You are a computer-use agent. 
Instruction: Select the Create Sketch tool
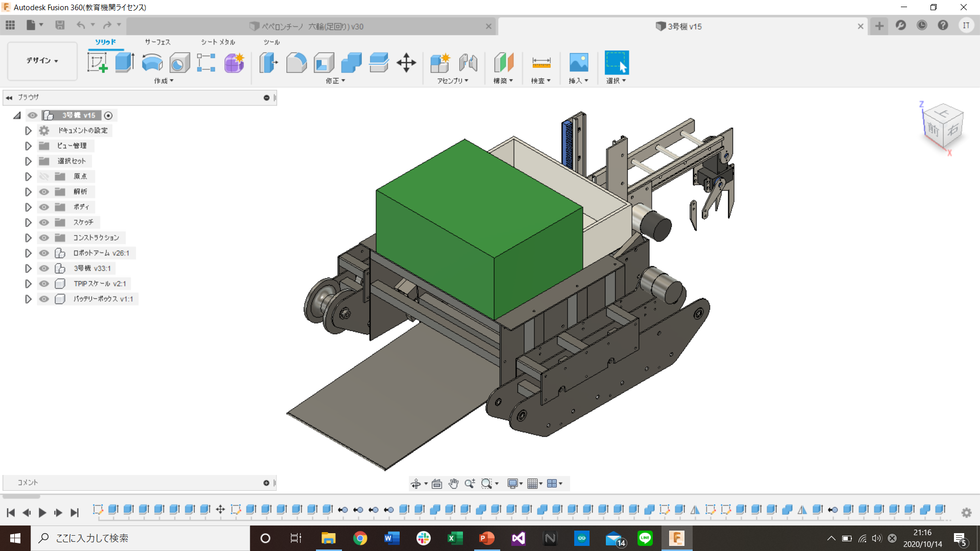coord(97,63)
